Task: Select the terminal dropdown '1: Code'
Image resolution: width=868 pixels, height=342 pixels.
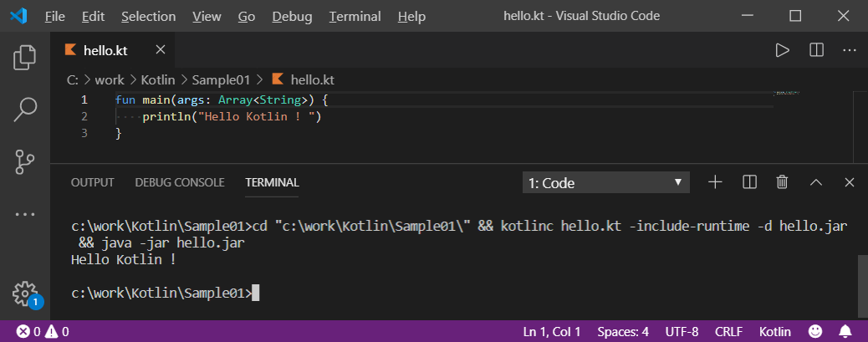Action: point(606,182)
